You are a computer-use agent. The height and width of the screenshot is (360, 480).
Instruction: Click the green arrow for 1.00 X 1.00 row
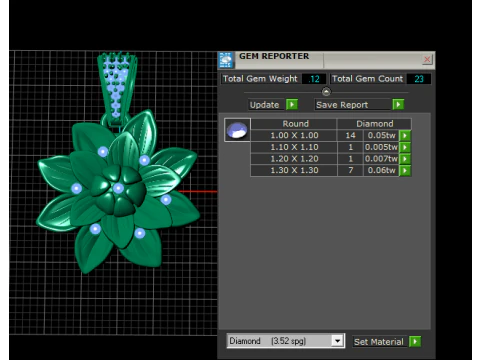pos(405,136)
